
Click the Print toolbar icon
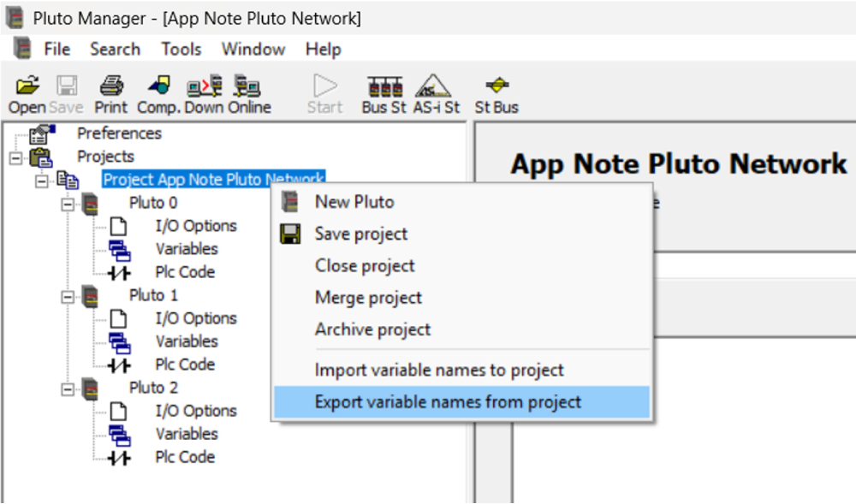111,86
